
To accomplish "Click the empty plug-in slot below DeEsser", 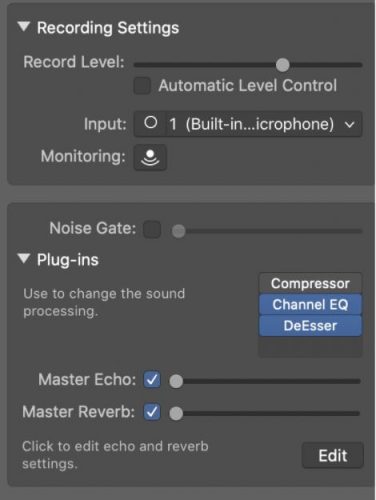I will click(310, 347).
